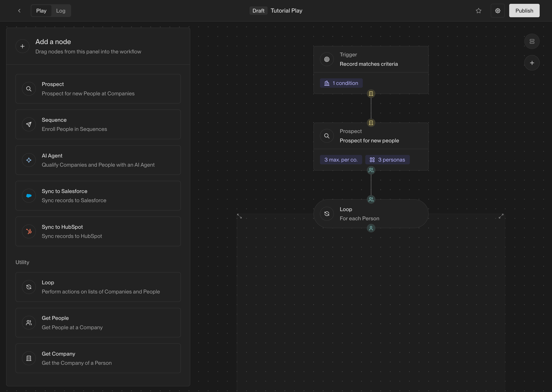Click the back arrow chevron

click(19, 11)
